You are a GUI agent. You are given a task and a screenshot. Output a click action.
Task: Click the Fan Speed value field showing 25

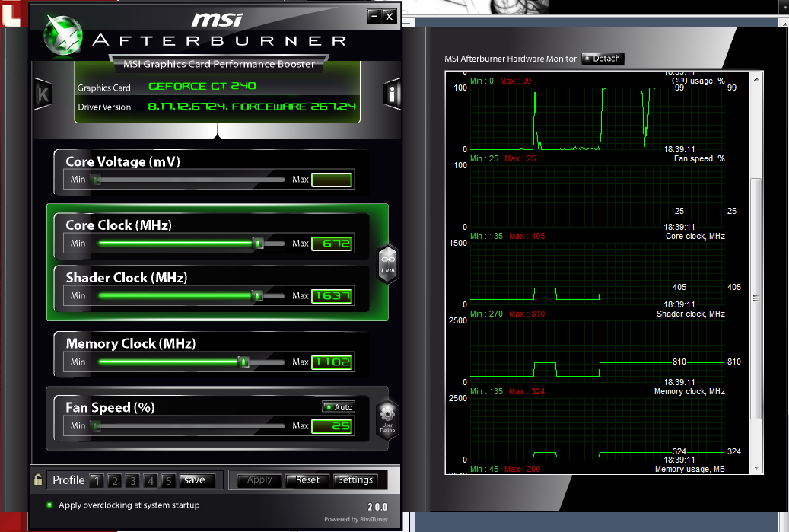(332, 426)
